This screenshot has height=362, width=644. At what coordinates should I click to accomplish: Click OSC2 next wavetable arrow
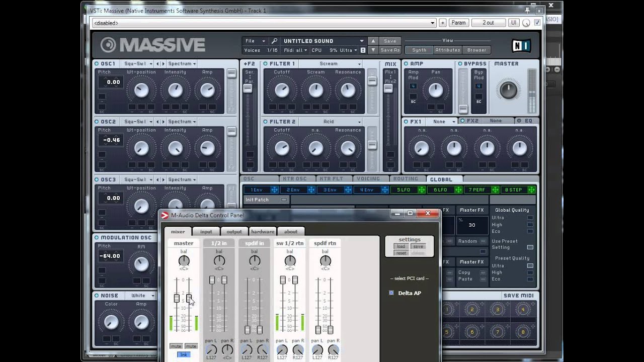tap(163, 122)
